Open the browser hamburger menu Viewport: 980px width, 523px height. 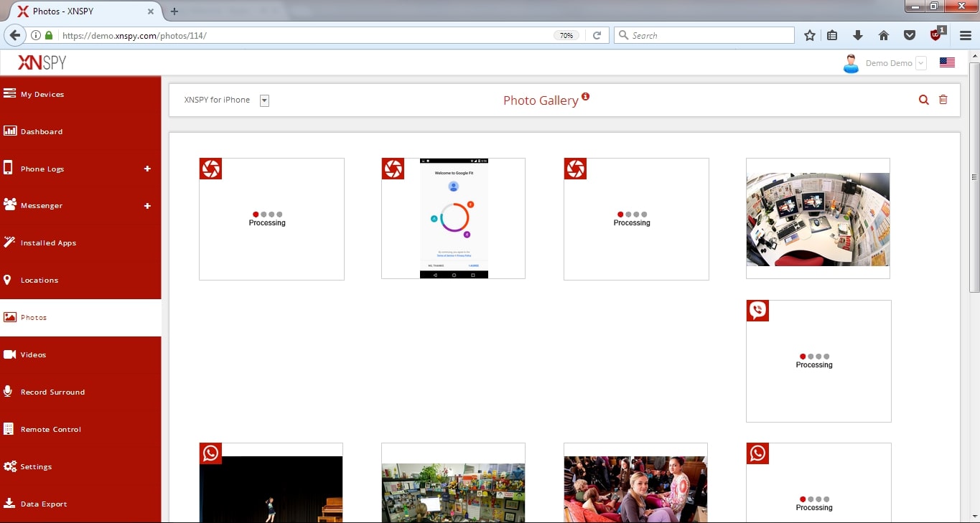965,35
